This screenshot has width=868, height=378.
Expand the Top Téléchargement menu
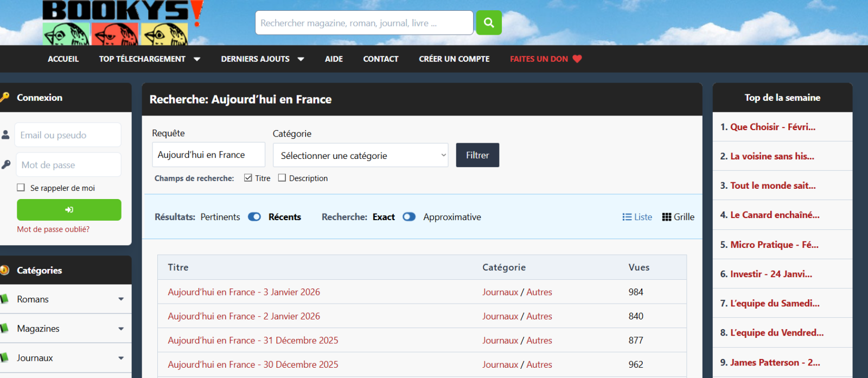tap(149, 59)
